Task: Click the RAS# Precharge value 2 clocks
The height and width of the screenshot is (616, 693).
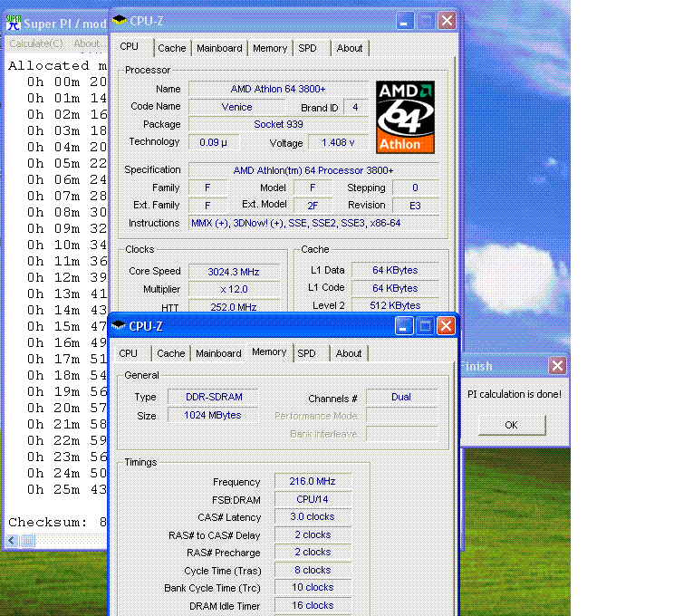Action: pyautogui.click(x=313, y=552)
